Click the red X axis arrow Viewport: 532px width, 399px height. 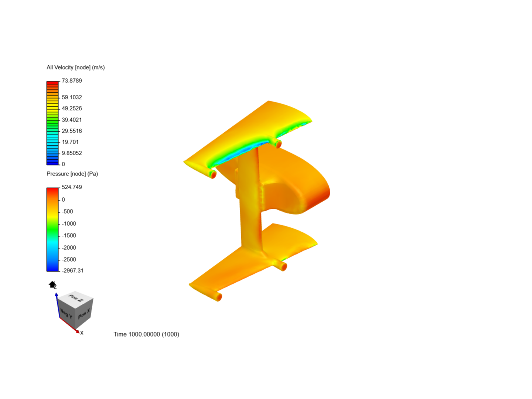(70, 326)
